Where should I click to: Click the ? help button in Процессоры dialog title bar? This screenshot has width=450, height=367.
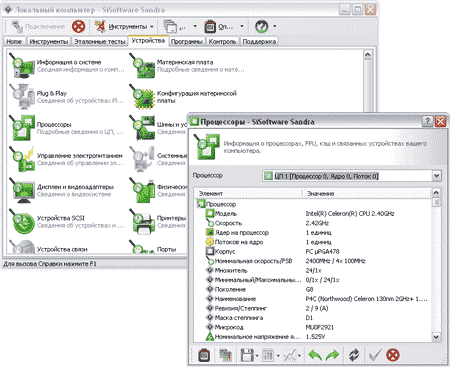pos(428,121)
